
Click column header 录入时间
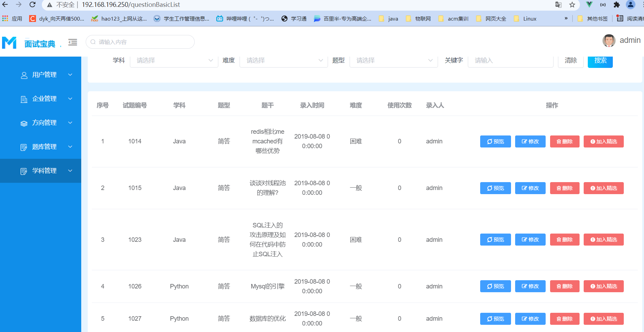coord(312,105)
